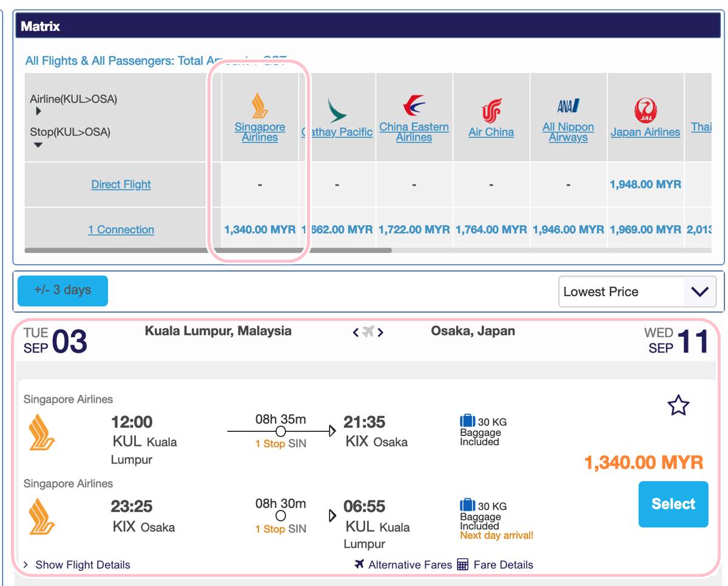The height and width of the screenshot is (586, 728).
Task: Open the Air China link
Action: point(491,132)
